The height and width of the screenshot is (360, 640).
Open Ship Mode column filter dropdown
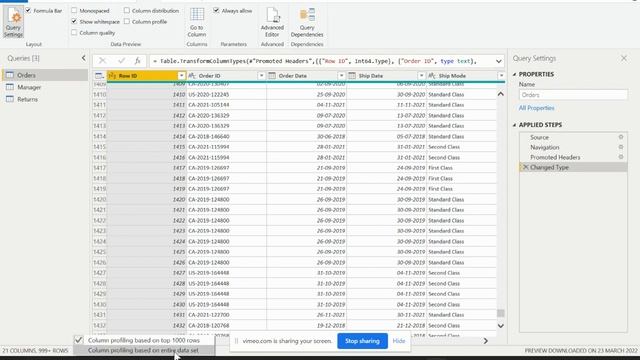(501, 76)
